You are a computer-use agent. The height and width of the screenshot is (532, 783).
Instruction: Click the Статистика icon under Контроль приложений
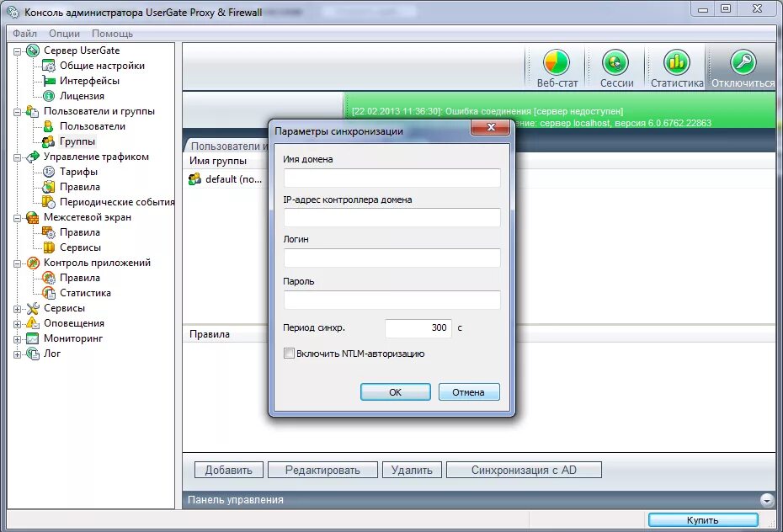[x=49, y=293]
